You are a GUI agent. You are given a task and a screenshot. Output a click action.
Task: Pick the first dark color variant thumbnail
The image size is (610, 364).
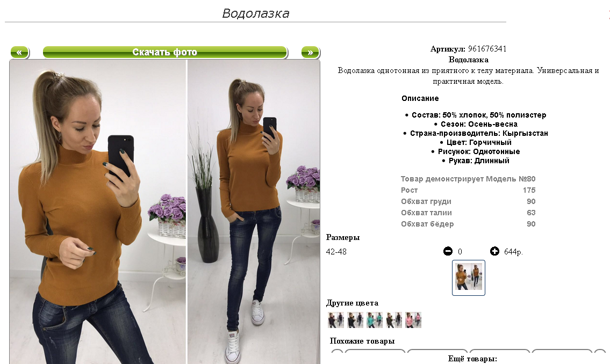[x=336, y=320]
